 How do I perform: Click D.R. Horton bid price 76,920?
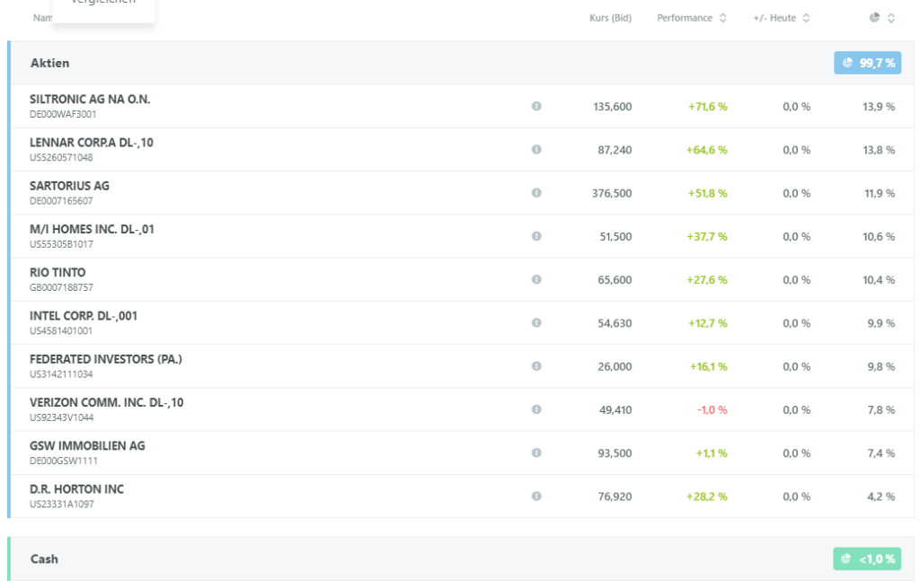[615, 497]
